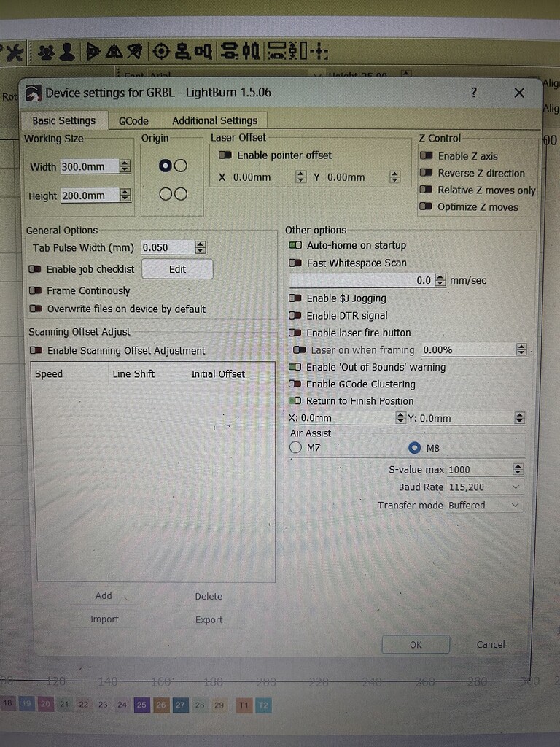Click the Make Same Width toolbar icon
Image resolution: width=560 pixels, height=747 pixels.
276,50
